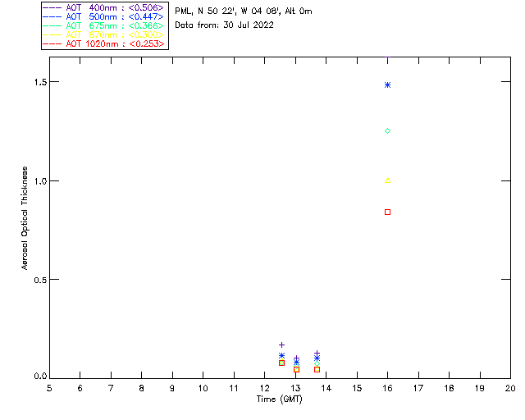This screenshot has height=420, width=525.
Task: Click the x-axis tick label '14'
Action: point(326,388)
